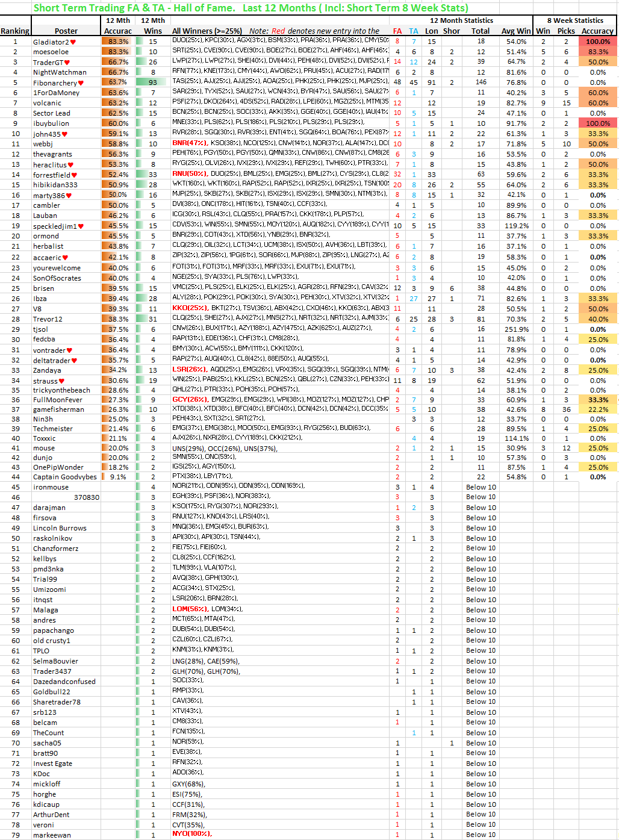This screenshot has width=619, height=840.
Task: Click poster name 'Lincoln Burrows'
Action: (x=60, y=529)
